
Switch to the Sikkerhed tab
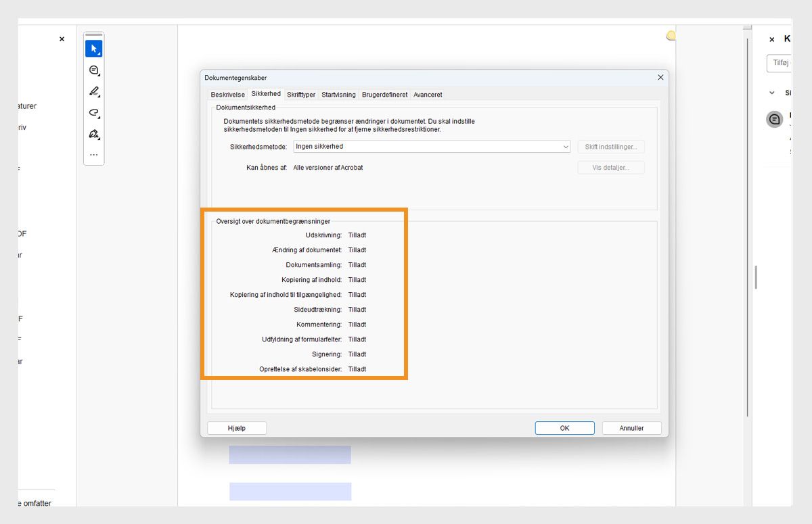click(x=266, y=94)
